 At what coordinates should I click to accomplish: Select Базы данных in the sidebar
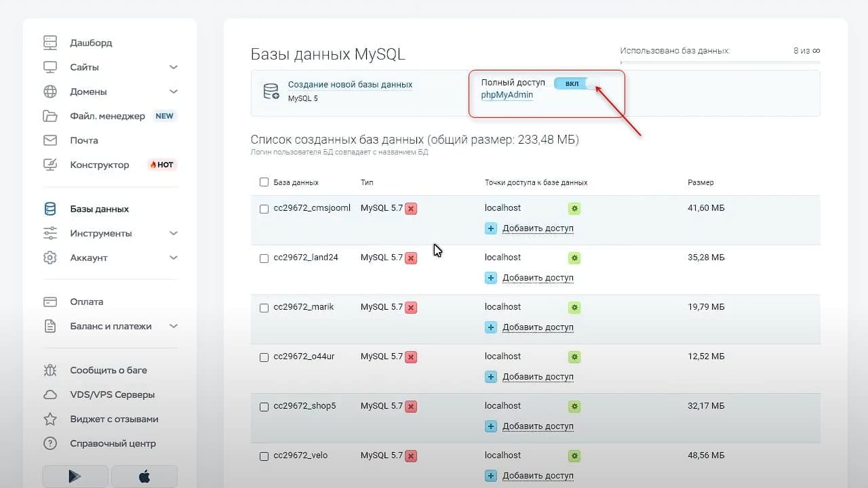tap(99, 209)
